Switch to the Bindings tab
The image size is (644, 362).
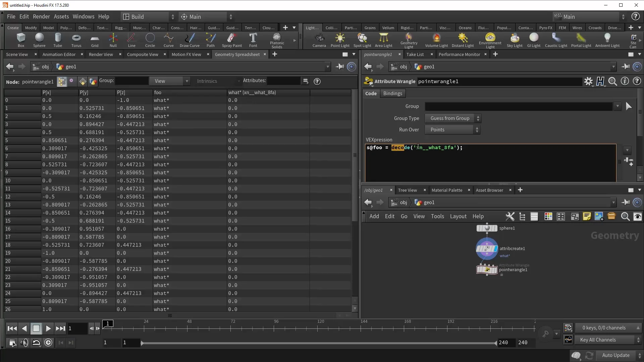point(392,94)
